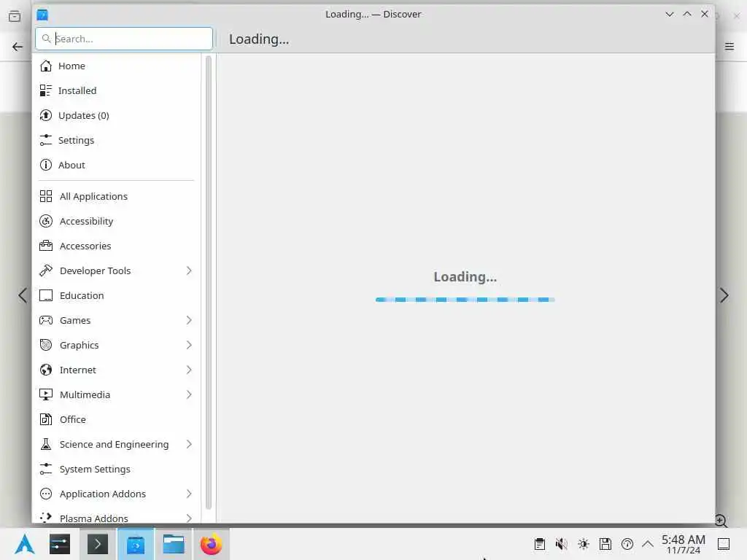747x560 pixels.
Task: Click the back arrow in background window
Action: tap(18, 47)
